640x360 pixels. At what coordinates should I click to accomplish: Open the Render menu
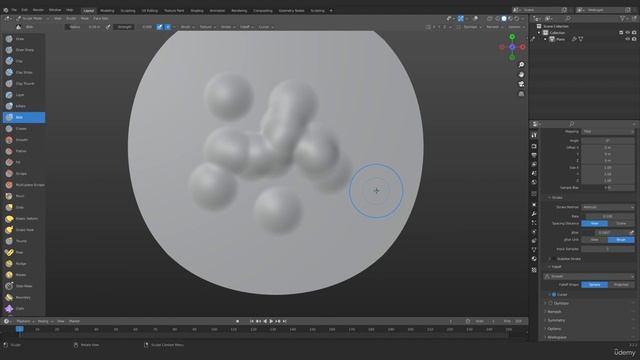[38, 10]
